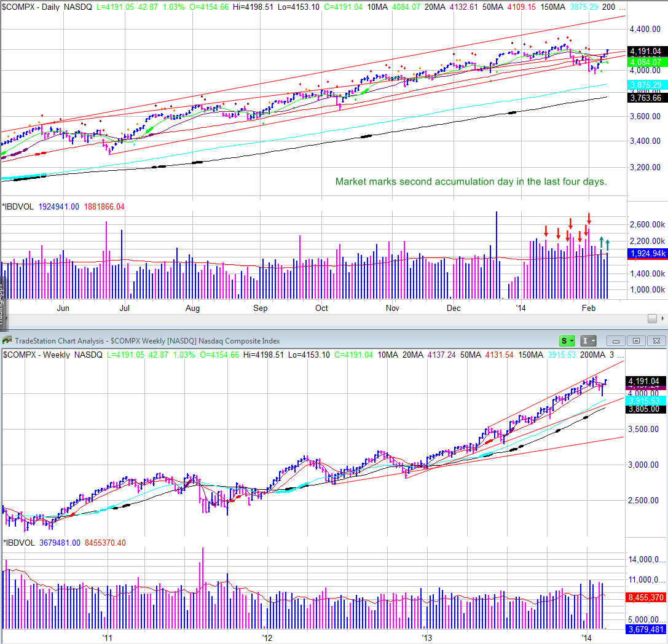
Task: Select the *IBDVOL indicator label on the daily chart
Action: click(20, 206)
